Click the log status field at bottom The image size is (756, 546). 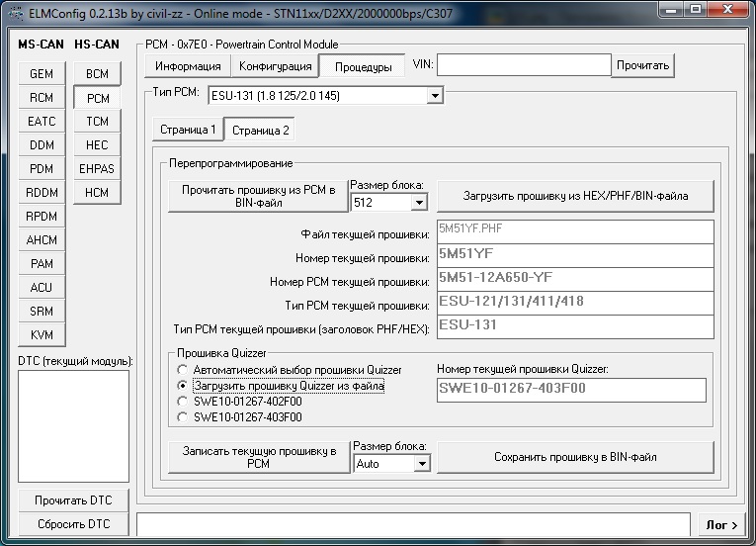coord(414,524)
